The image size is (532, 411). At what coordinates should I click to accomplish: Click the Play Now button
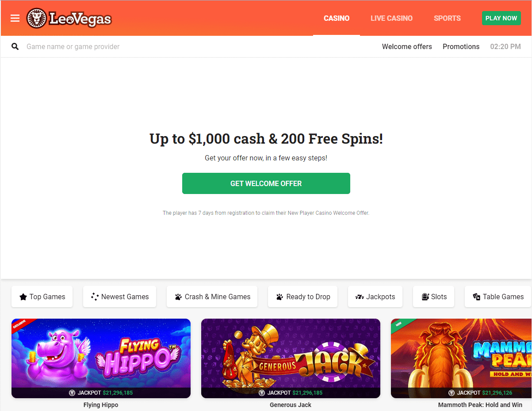point(501,18)
